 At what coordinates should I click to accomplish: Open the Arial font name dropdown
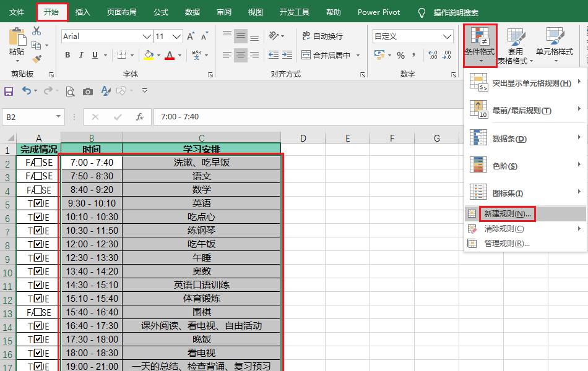coord(147,36)
